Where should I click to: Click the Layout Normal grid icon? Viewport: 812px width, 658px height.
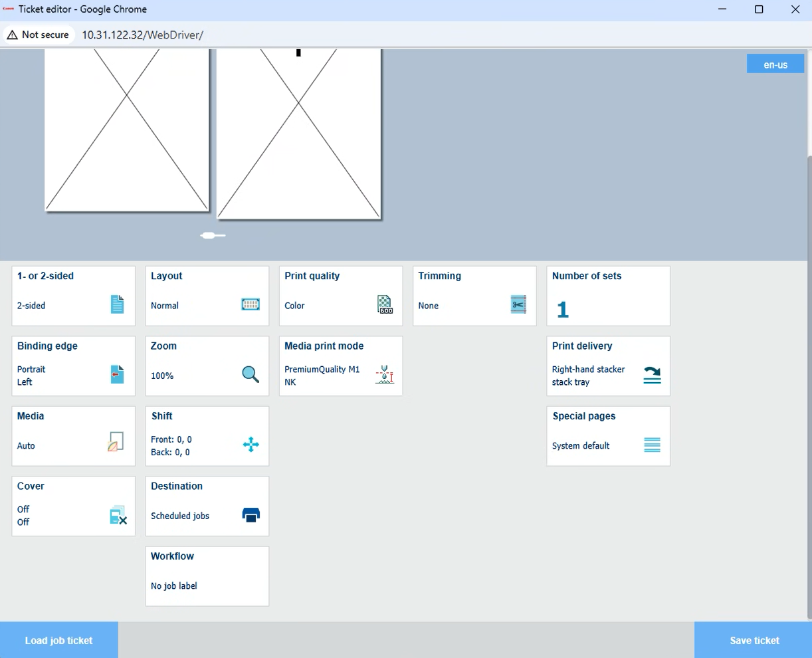(x=251, y=304)
